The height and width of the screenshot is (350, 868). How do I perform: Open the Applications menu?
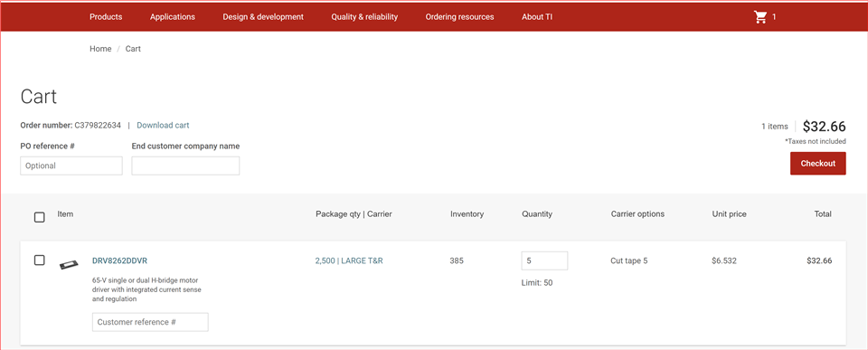click(x=172, y=17)
